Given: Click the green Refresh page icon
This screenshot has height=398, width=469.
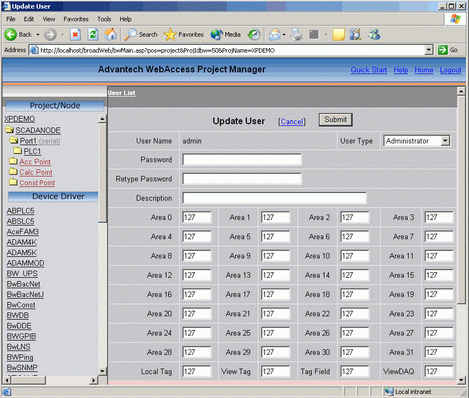Looking at the screenshot, I should 93,34.
